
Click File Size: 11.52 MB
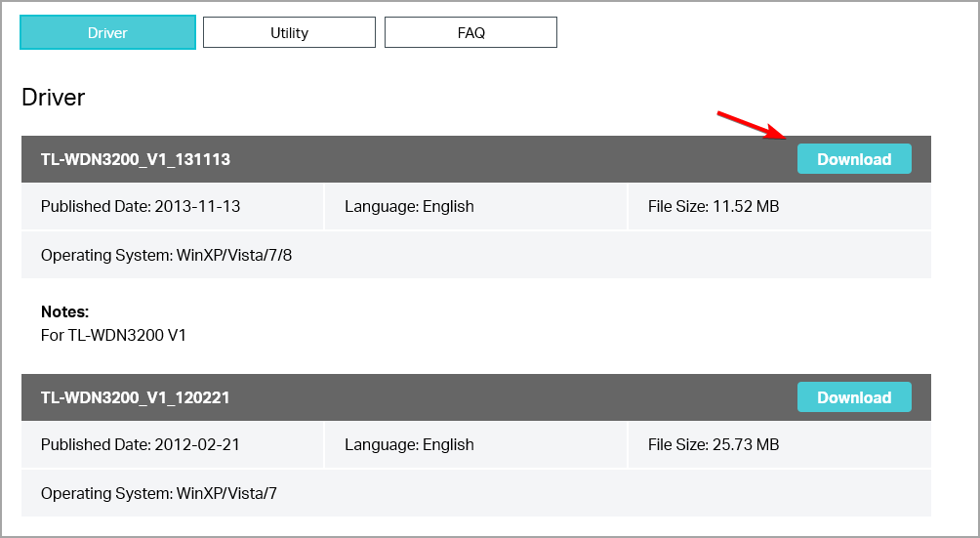714,206
